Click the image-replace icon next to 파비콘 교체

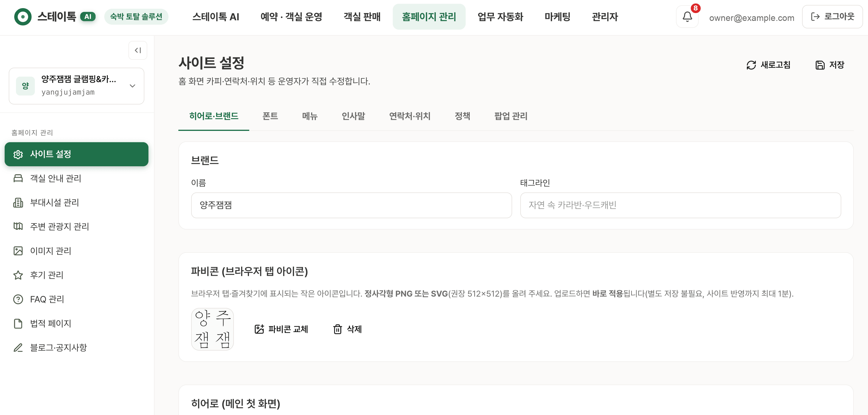[x=259, y=329]
